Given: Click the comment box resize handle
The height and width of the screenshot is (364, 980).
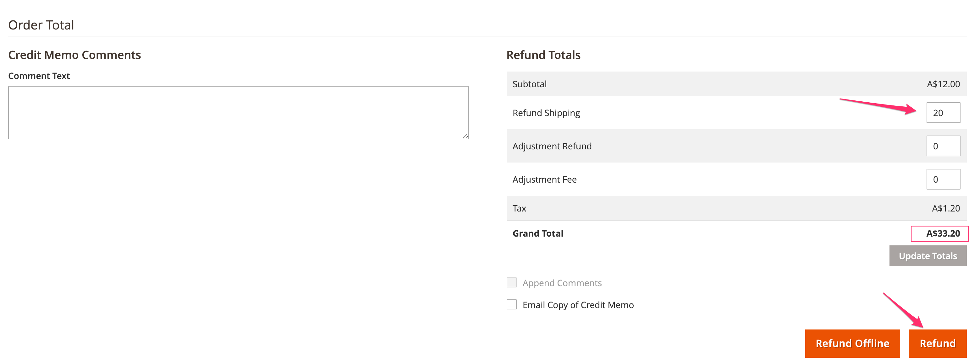Looking at the screenshot, I should pyautogui.click(x=465, y=136).
